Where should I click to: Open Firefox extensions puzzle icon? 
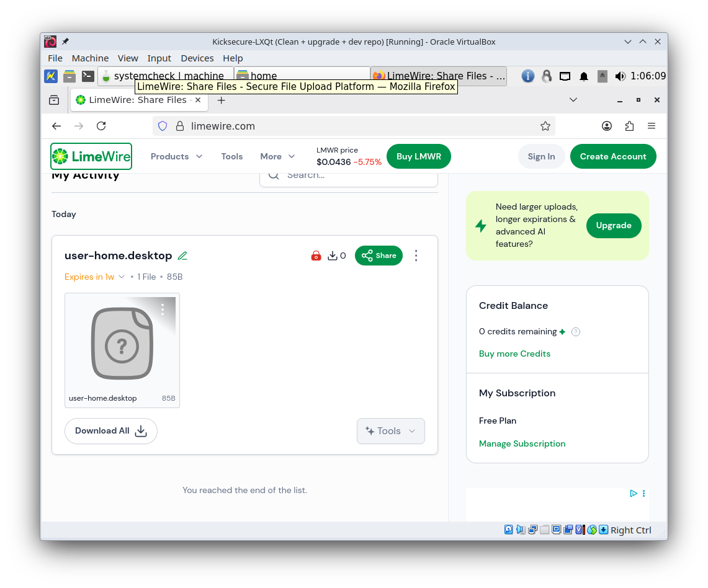pos(629,126)
